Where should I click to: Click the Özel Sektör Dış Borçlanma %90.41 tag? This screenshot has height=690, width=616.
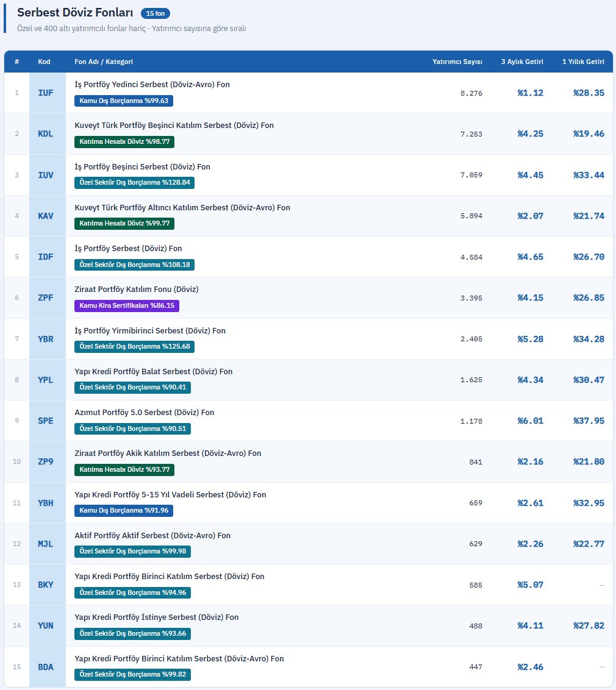pos(132,388)
